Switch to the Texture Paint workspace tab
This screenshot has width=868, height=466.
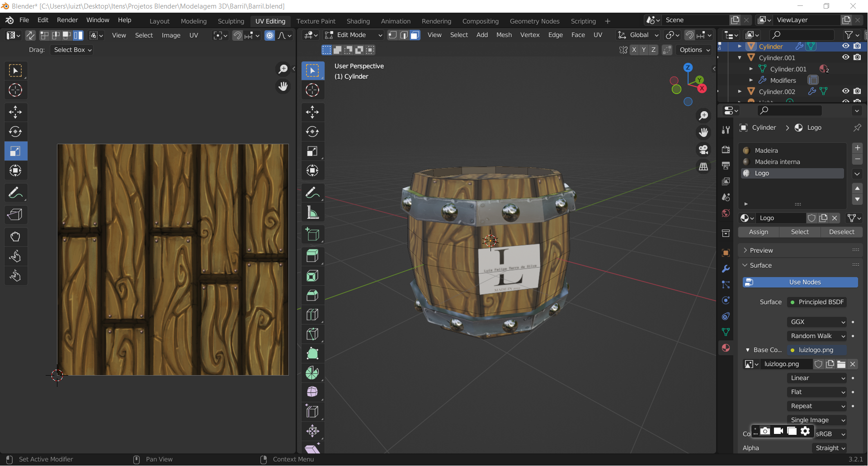316,21
